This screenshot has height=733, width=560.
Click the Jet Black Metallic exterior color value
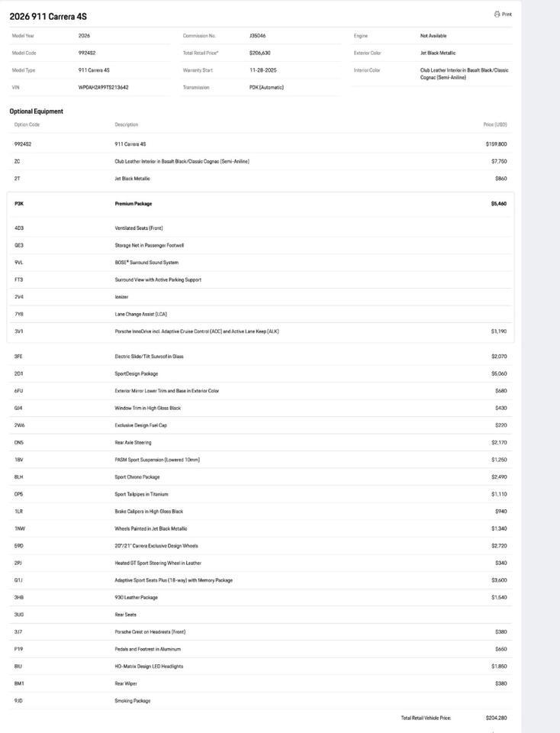438,53
